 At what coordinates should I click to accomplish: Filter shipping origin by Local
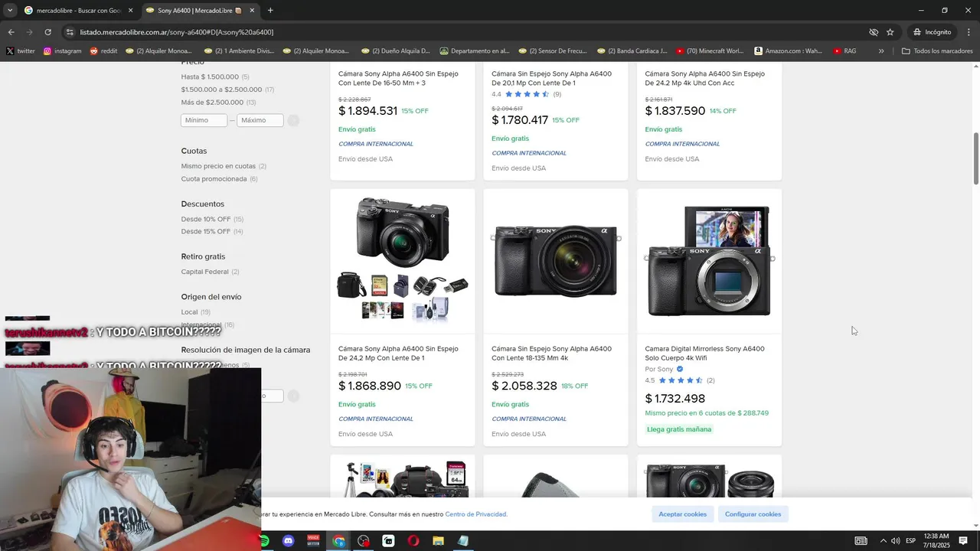pos(189,312)
